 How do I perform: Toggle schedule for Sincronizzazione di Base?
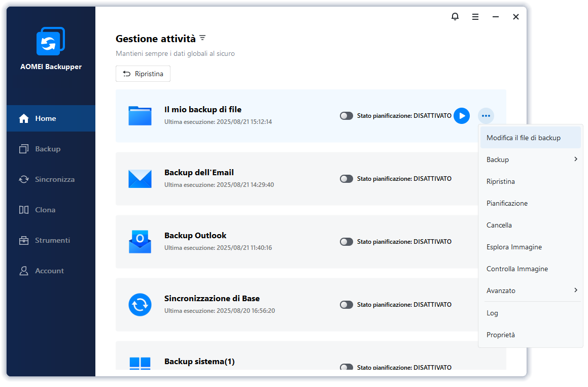coord(347,304)
